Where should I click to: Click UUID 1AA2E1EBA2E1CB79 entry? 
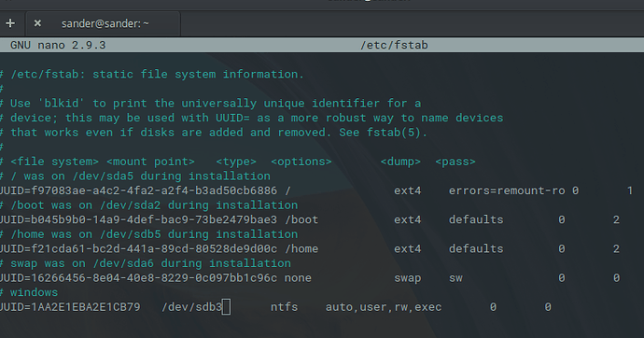70,307
